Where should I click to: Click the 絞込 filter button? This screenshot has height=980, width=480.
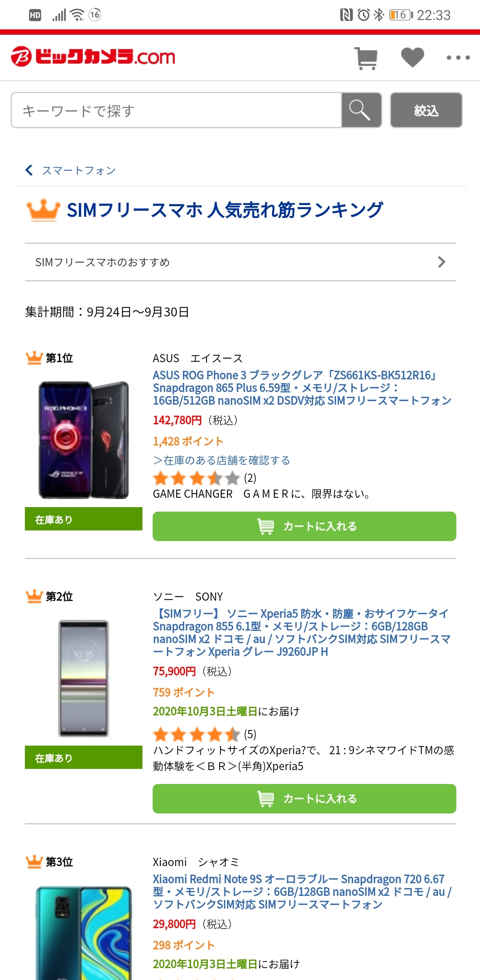[426, 110]
